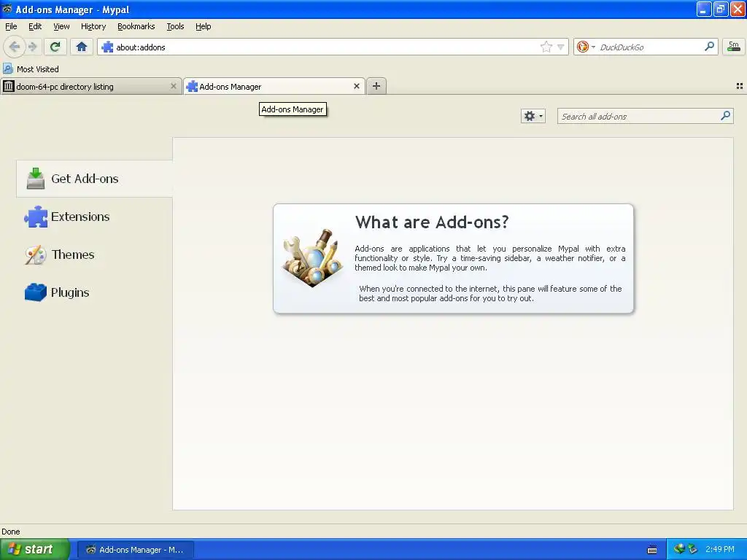747x560 pixels.
Task: Click the magnifier in the DuckDuckGo search box
Action: click(709, 47)
